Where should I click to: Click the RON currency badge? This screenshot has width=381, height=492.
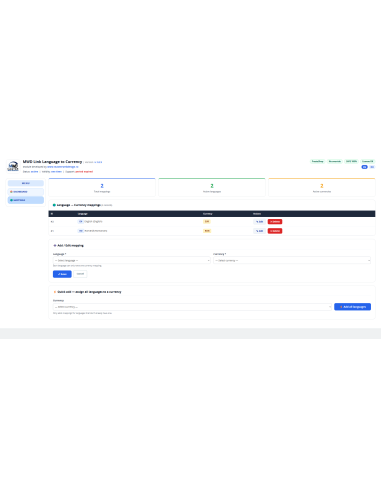tap(207, 231)
